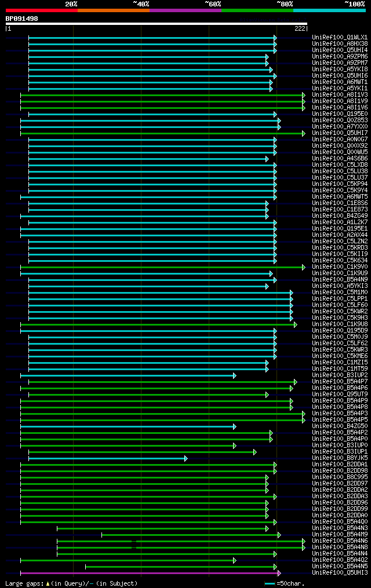The image size is (371, 588).
Task: Select the query name BP091498
Action: click(22, 19)
